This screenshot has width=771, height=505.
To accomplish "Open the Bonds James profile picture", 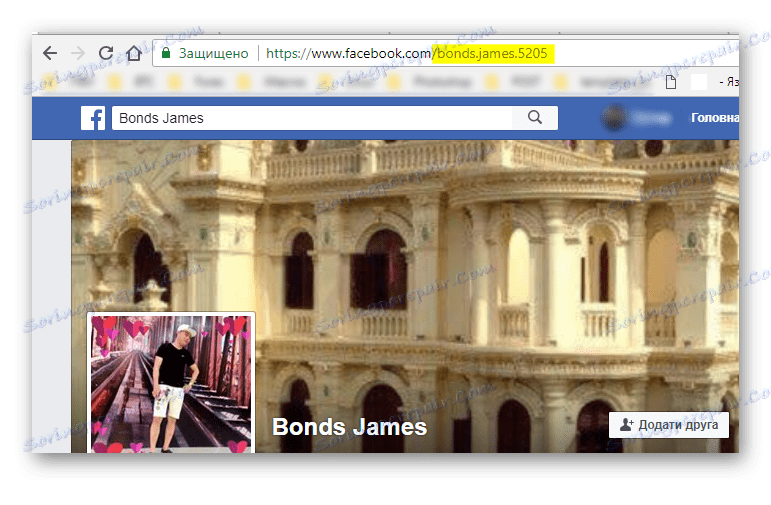I will coord(171,382).
